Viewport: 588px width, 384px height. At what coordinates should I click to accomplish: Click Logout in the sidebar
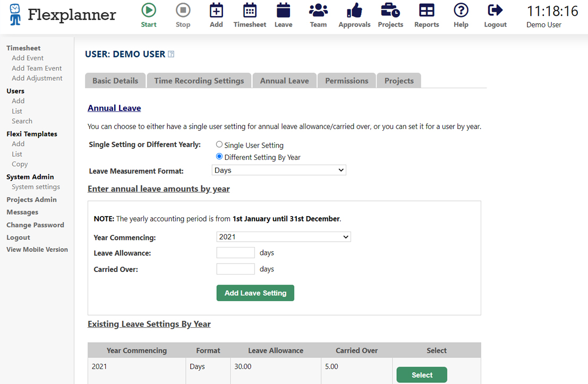19,237
